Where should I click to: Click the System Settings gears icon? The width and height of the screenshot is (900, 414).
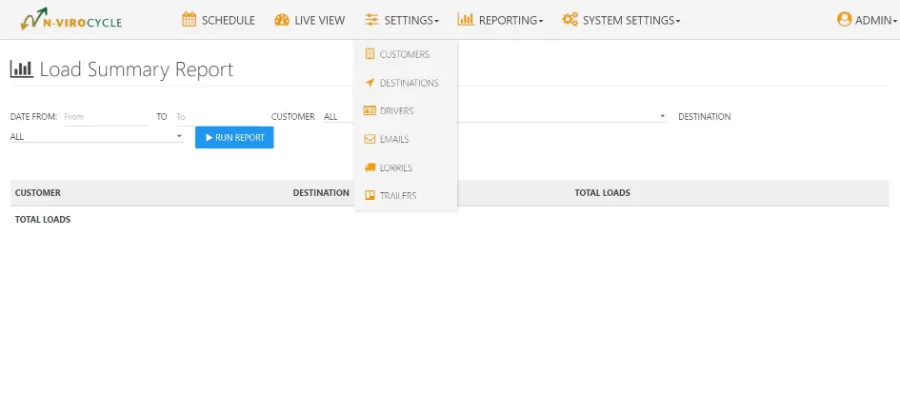click(x=569, y=20)
